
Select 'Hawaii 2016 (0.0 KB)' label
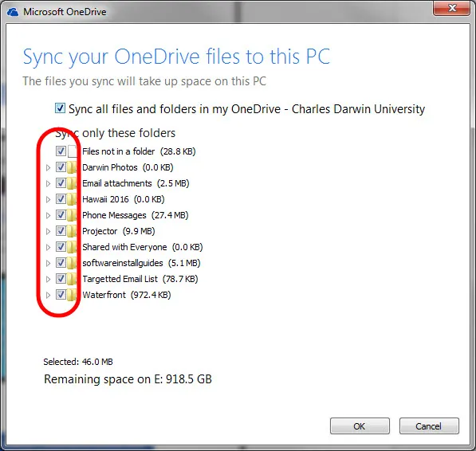click(124, 199)
